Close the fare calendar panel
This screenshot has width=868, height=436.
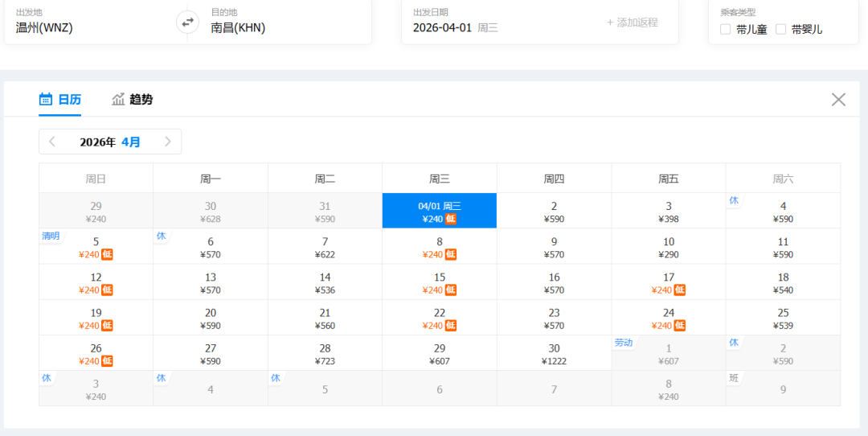click(838, 100)
